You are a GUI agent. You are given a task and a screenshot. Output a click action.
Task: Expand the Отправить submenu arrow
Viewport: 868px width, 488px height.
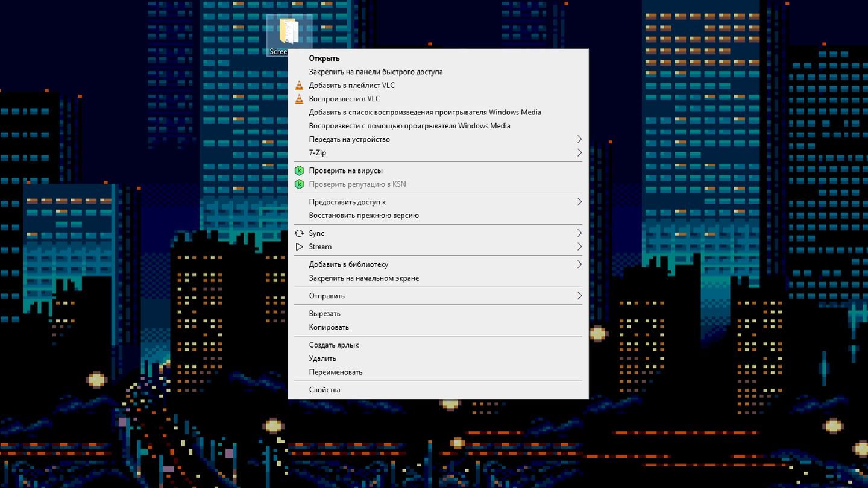pyautogui.click(x=579, y=296)
